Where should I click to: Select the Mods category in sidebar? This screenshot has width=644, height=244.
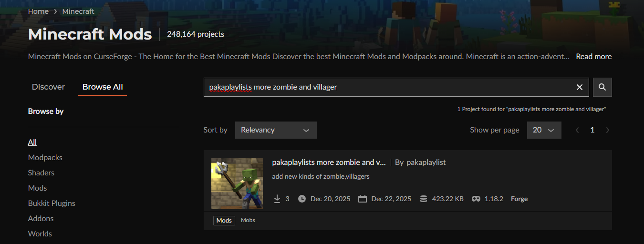pos(38,188)
